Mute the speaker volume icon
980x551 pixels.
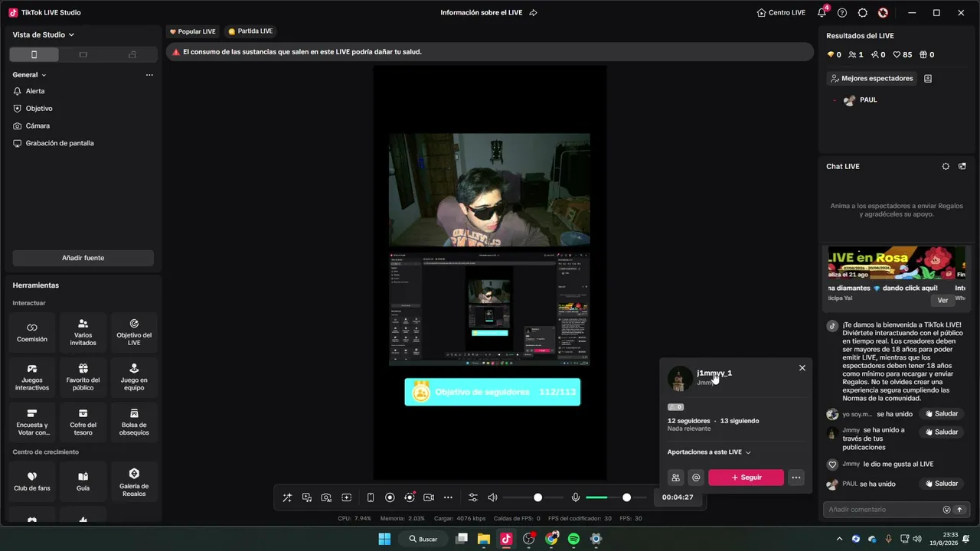coord(492,497)
